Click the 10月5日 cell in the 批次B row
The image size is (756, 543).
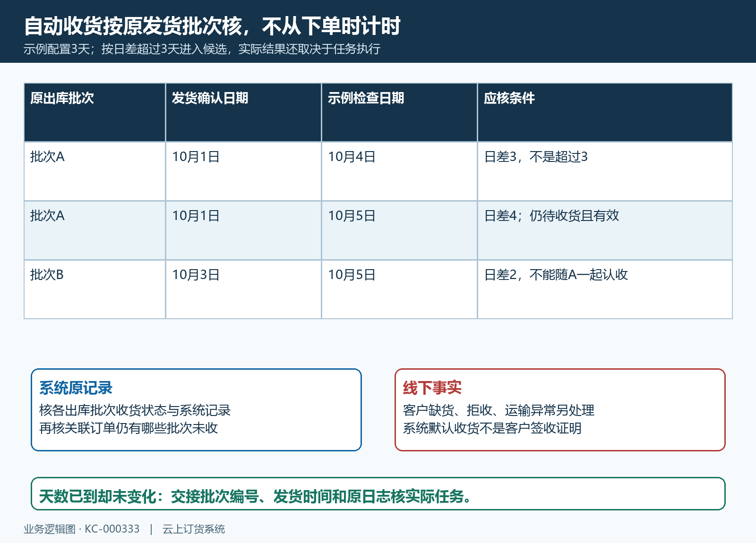point(399,289)
